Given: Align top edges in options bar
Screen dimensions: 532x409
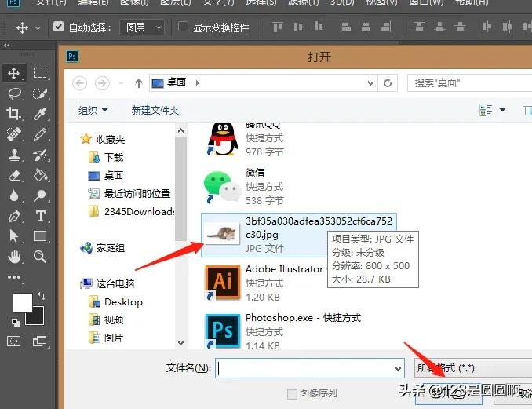Looking at the screenshot, I should [x=278, y=27].
